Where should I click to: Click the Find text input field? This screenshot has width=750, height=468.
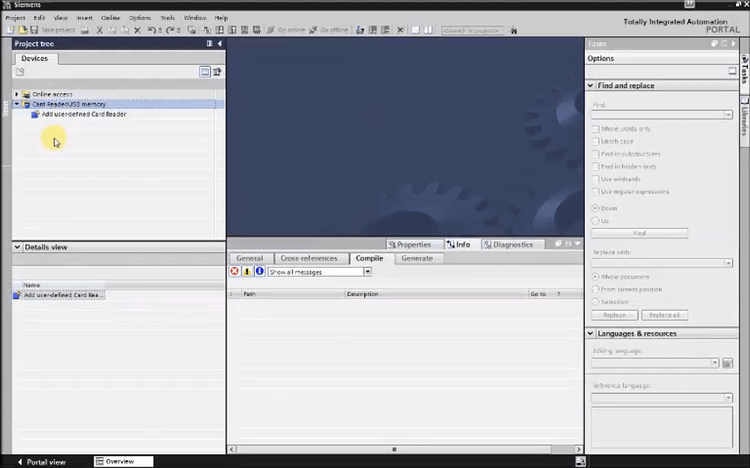(x=659, y=115)
